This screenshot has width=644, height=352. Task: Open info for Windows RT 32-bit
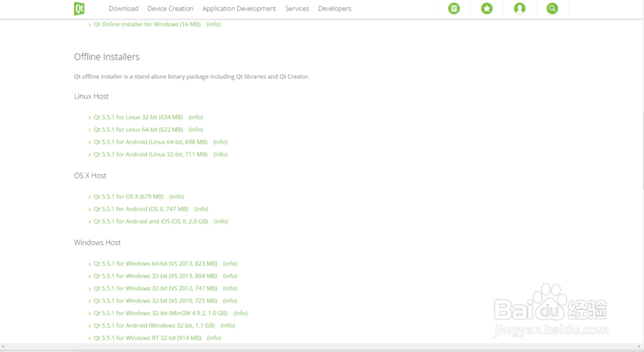coord(214,338)
